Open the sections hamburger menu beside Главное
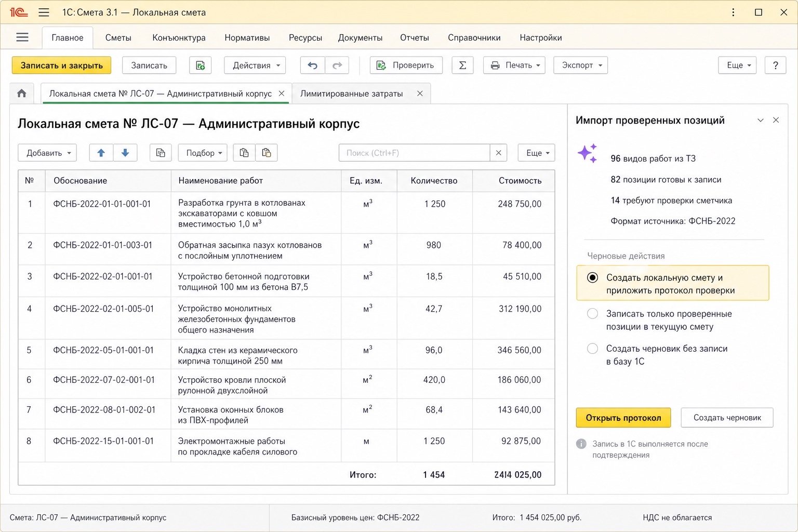This screenshot has height=532, width=798. [x=22, y=37]
